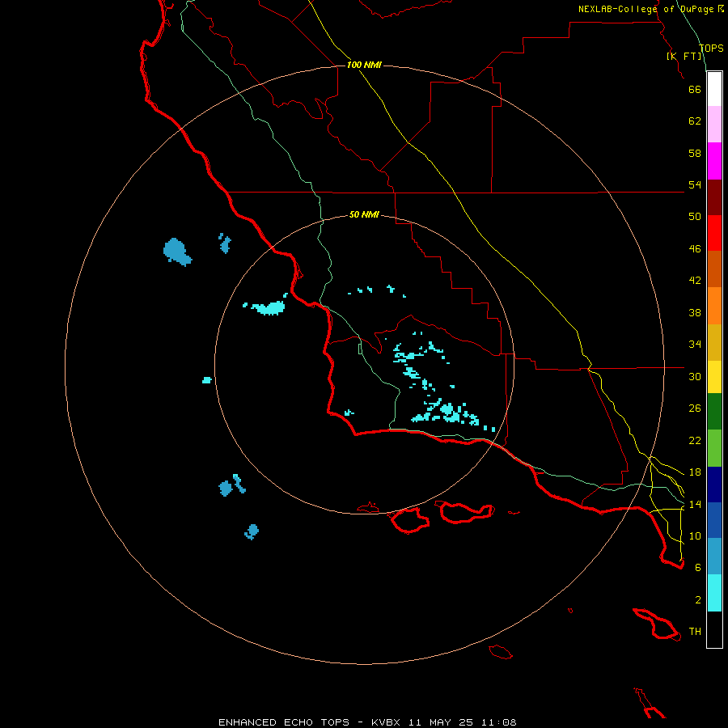Image resolution: width=728 pixels, height=728 pixels.
Task: Click the "11:08" timestamp
Action: click(498, 722)
